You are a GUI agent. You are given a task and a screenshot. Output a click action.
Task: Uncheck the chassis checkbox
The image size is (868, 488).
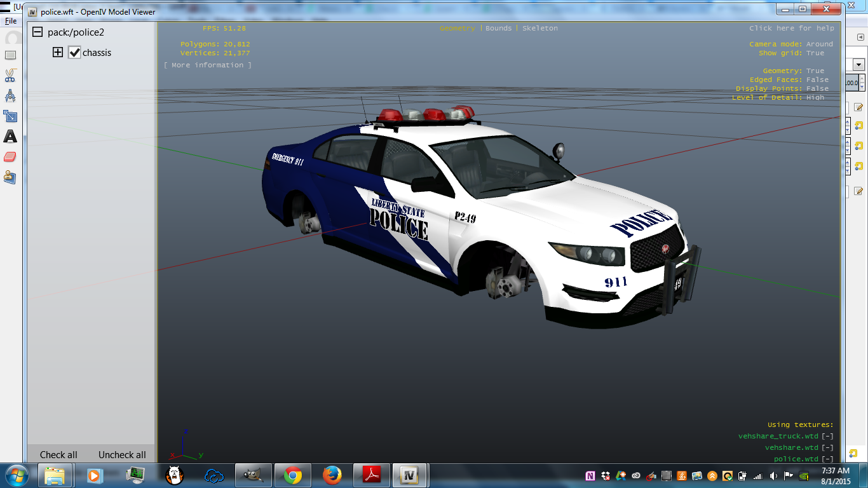(74, 53)
